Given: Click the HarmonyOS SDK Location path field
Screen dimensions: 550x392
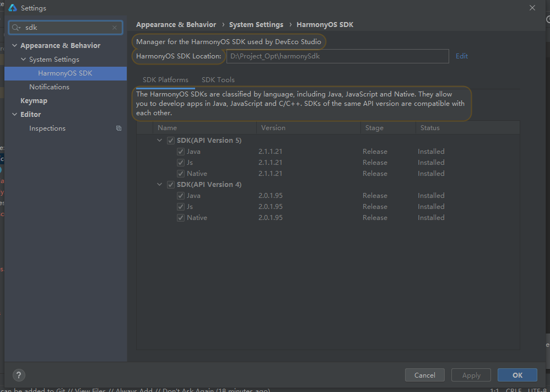Looking at the screenshot, I should point(337,56).
